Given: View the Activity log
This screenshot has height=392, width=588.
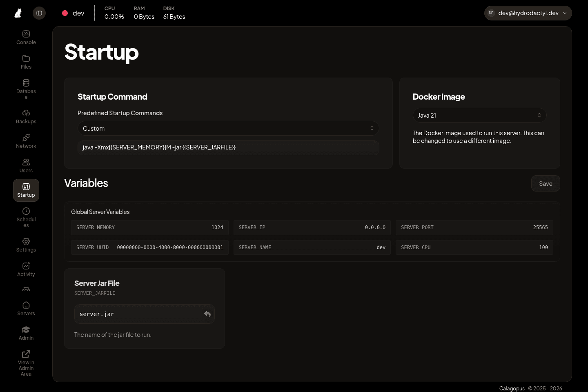Looking at the screenshot, I should point(26,269).
